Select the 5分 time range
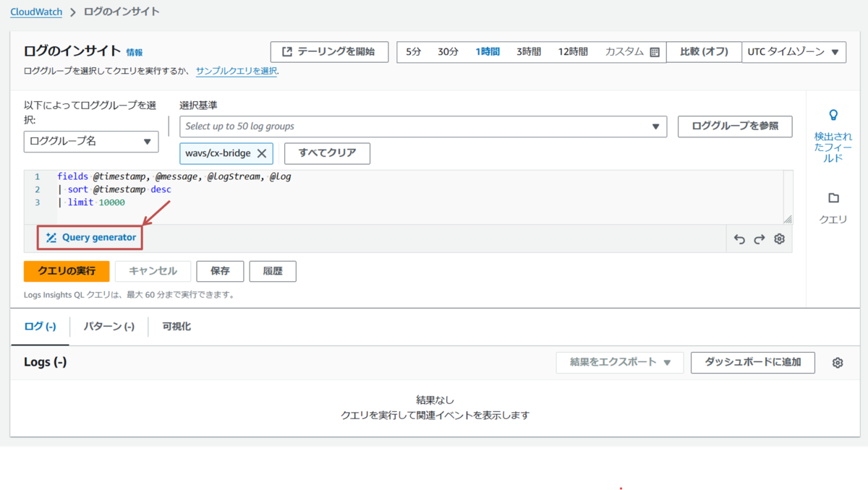Image resolution: width=868 pixels, height=490 pixels. pyautogui.click(x=413, y=52)
